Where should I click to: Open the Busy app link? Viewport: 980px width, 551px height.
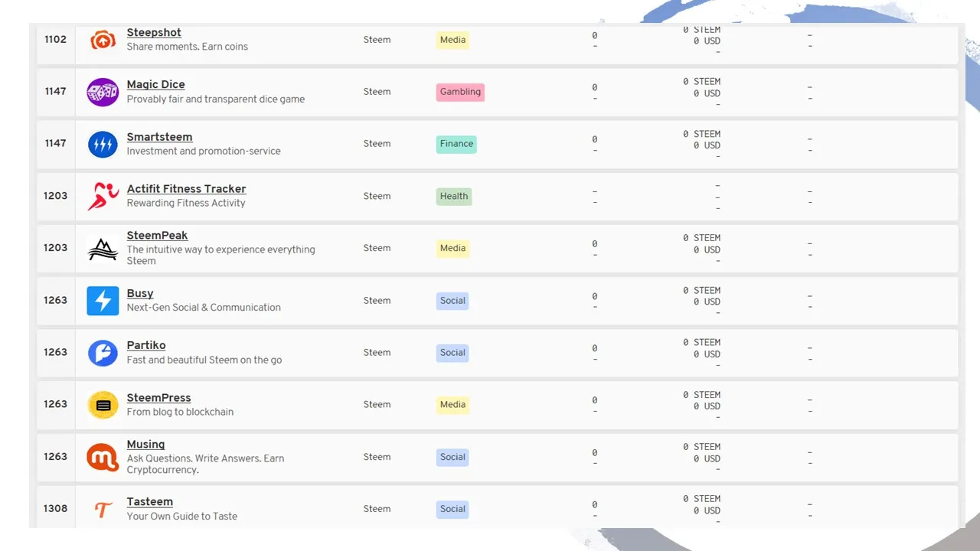pyautogui.click(x=140, y=293)
